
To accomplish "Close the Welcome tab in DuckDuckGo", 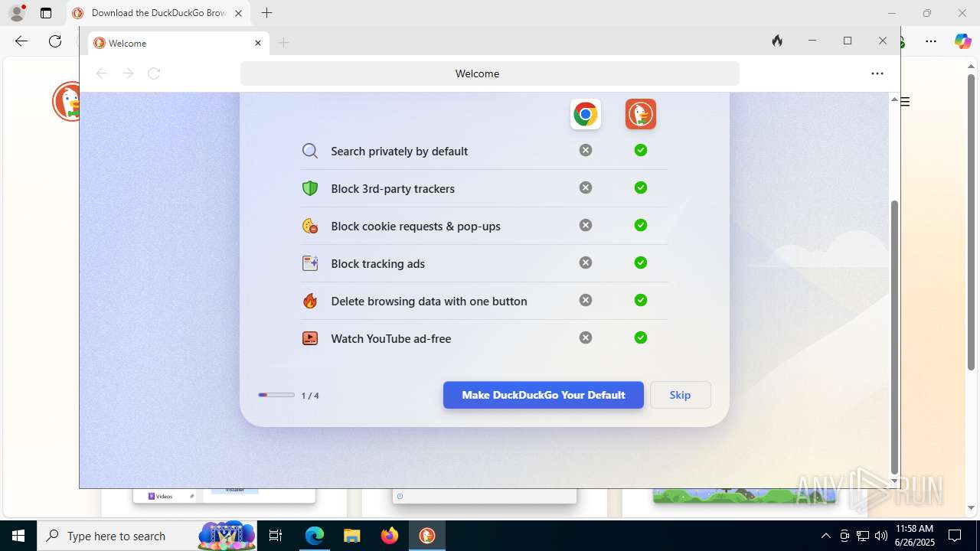I will pos(258,44).
